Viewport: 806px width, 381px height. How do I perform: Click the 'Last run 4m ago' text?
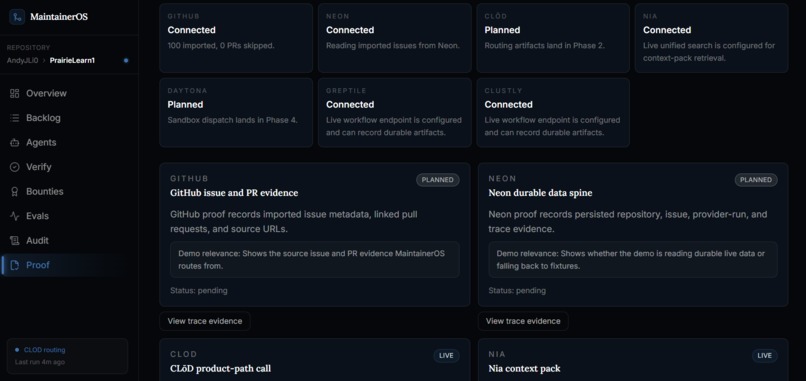[x=40, y=362]
